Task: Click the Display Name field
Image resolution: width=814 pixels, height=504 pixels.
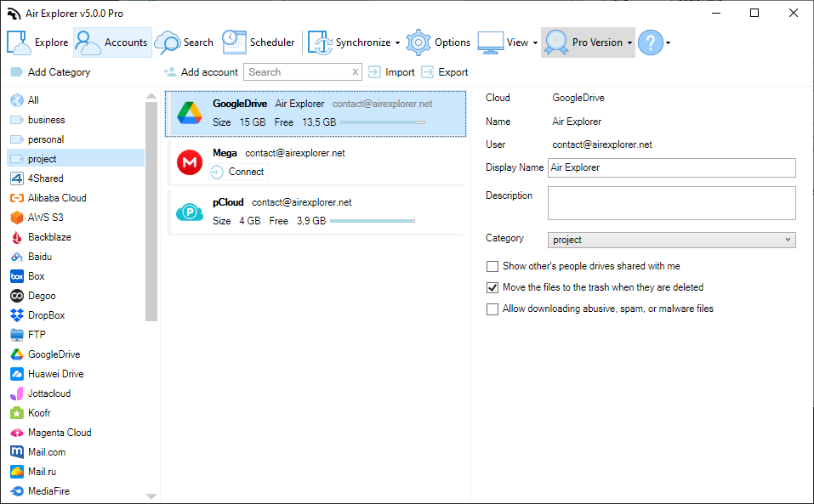Action: tap(672, 167)
